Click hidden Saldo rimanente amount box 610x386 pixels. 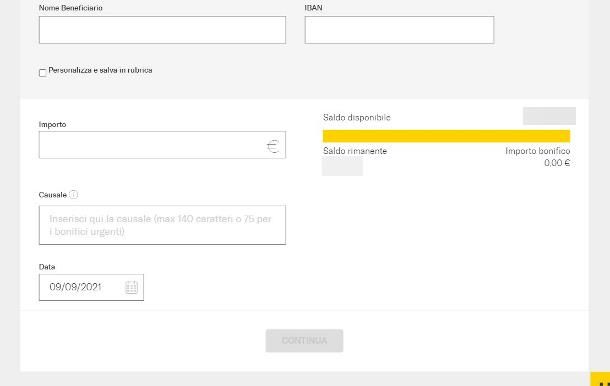[342, 167]
